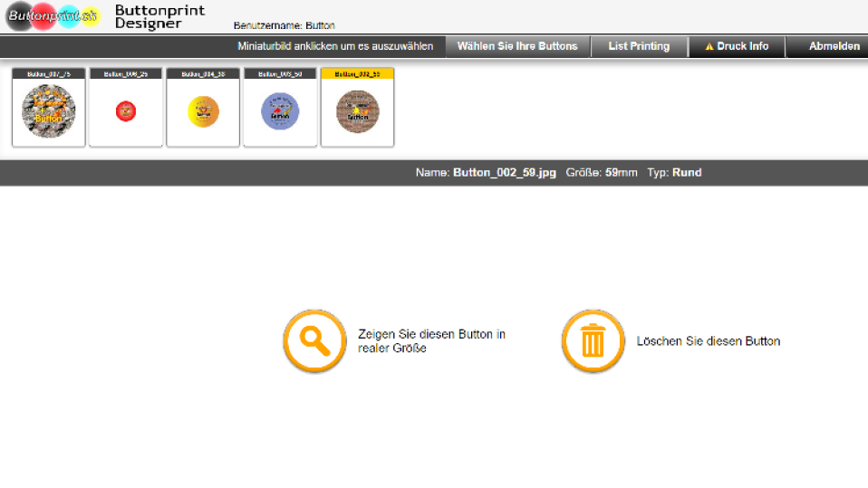This screenshot has height=488, width=868.
Task: Choose the yellow-orange gradient button thumbnail
Action: tap(203, 111)
